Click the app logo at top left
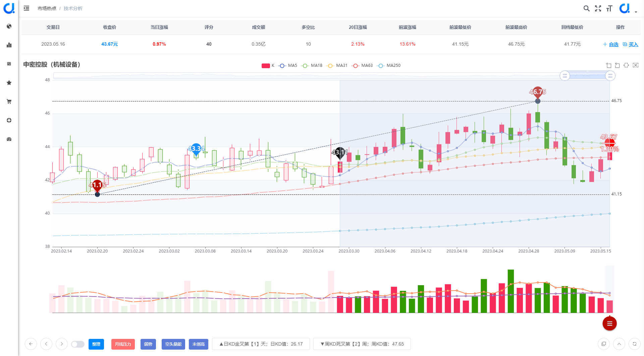This screenshot has height=356, width=644. [9, 8]
